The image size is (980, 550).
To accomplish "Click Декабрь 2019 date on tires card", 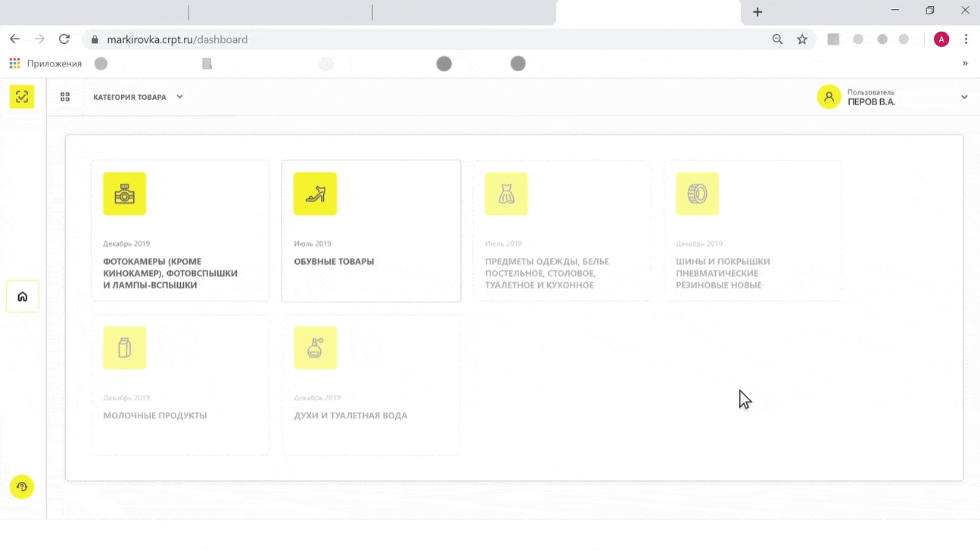I will point(699,244).
